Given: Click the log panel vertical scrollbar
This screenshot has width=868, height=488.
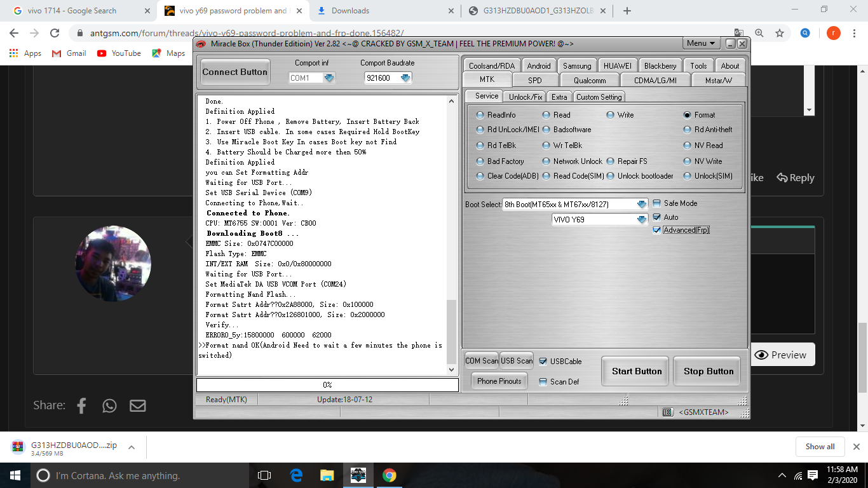Looking at the screenshot, I should click(452, 235).
